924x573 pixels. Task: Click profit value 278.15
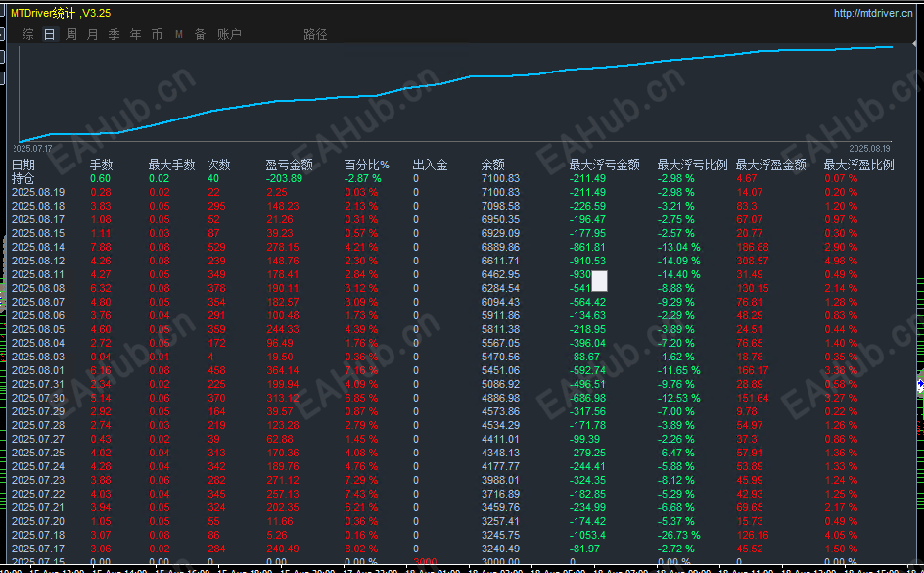[x=283, y=247]
